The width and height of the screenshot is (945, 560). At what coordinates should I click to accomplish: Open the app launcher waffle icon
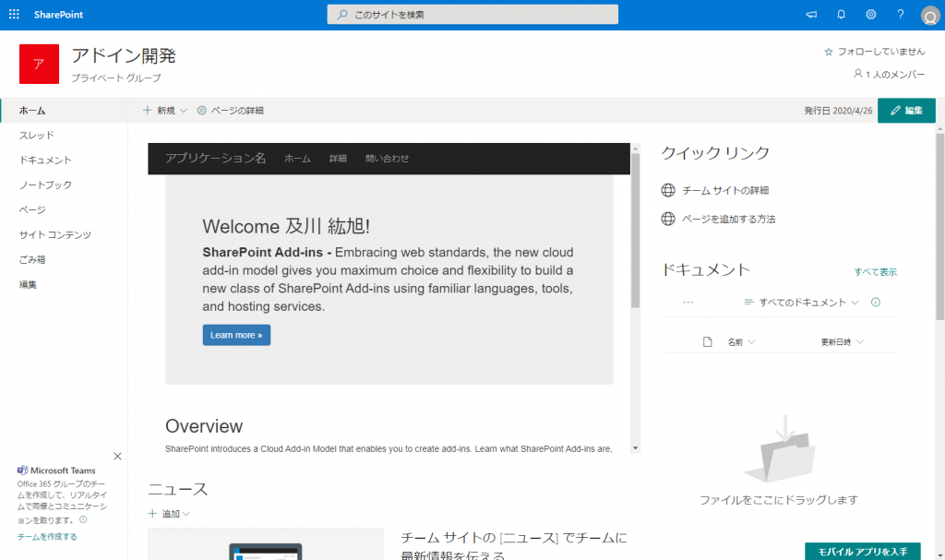point(14,15)
